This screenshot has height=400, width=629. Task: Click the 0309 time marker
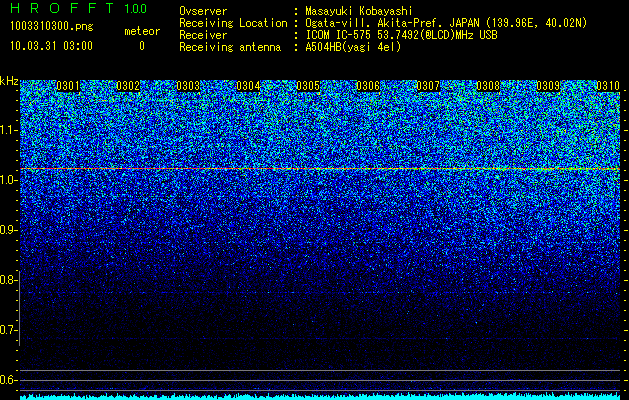point(548,86)
